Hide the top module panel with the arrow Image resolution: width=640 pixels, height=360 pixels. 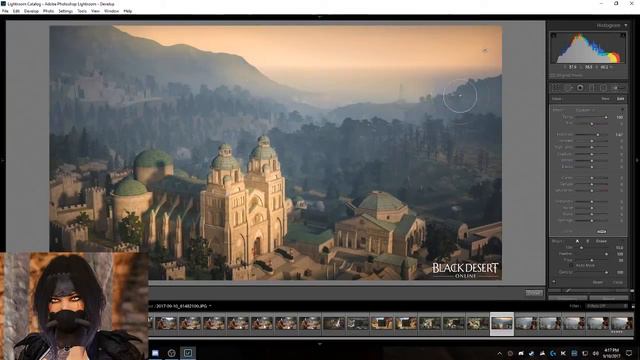(320, 17)
